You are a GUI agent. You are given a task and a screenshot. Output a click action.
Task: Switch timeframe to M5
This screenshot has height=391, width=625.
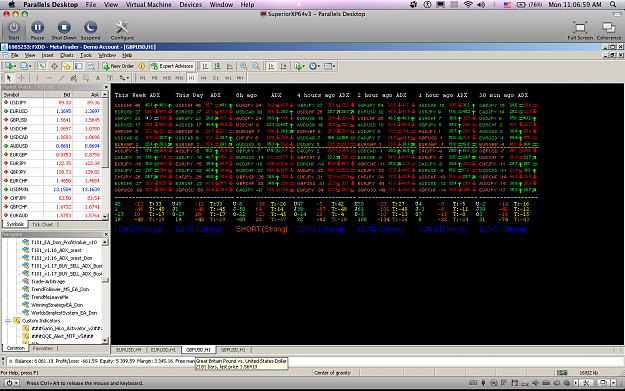click(x=155, y=78)
